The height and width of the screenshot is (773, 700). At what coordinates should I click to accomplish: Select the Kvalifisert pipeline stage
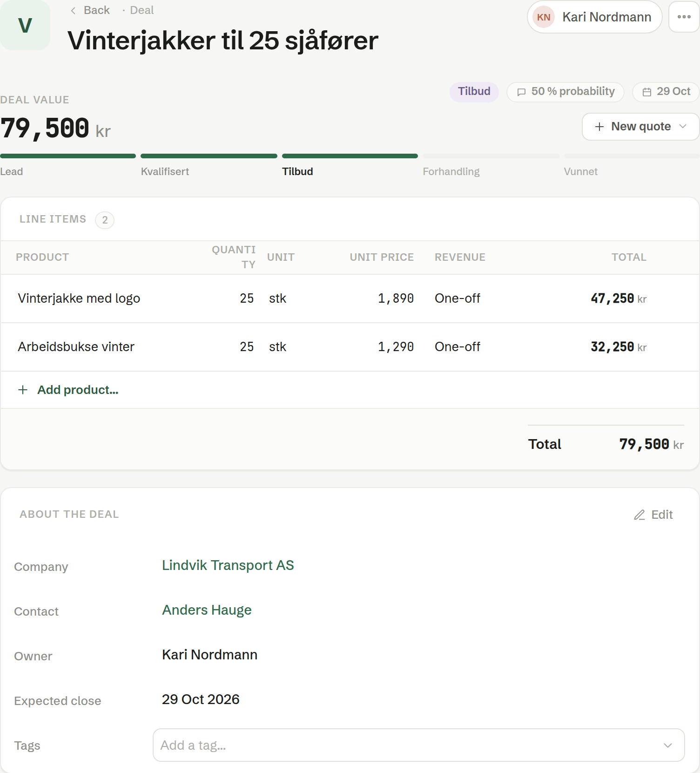(x=165, y=171)
